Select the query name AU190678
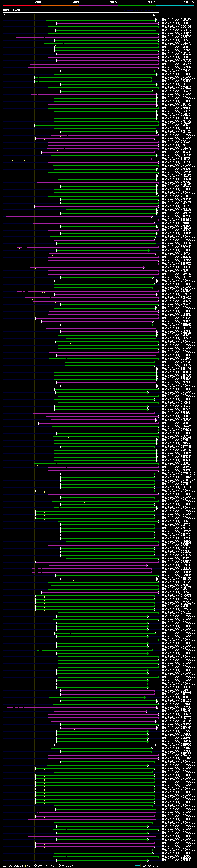Viewport: 197px width, 868px height. click(11, 10)
